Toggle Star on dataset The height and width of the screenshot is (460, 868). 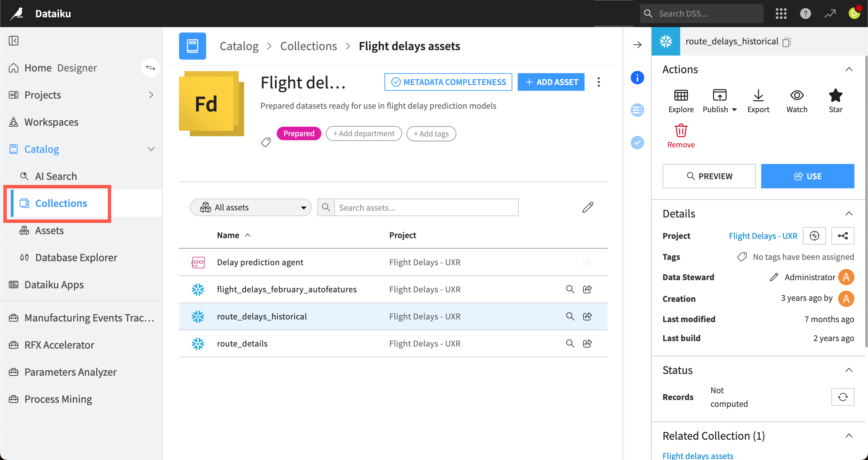click(836, 101)
